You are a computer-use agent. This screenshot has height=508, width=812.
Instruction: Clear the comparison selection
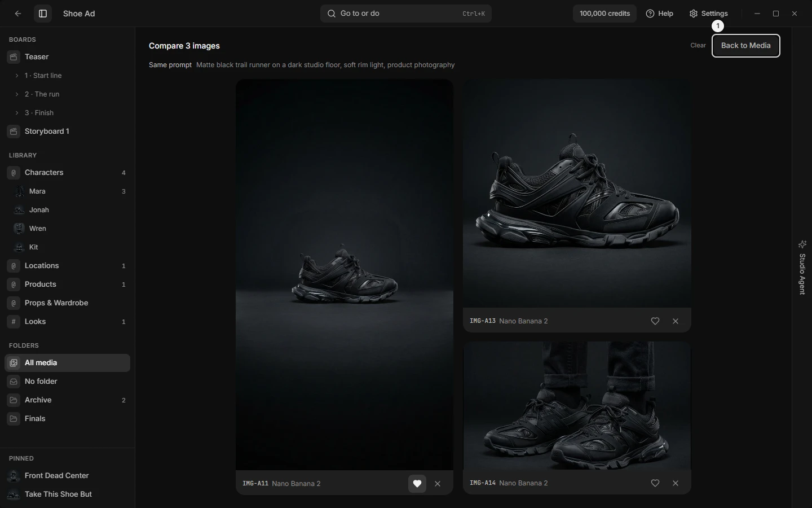[x=698, y=45]
